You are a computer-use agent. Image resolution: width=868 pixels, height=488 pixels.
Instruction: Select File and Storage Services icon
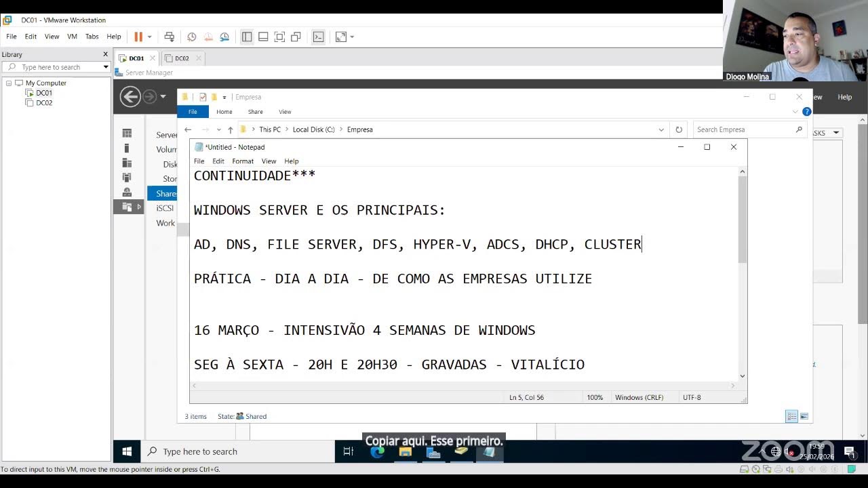127,207
